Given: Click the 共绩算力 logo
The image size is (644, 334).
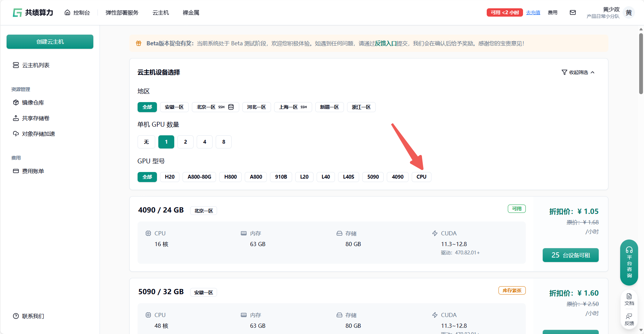Looking at the screenshot, I should [33, 12].
